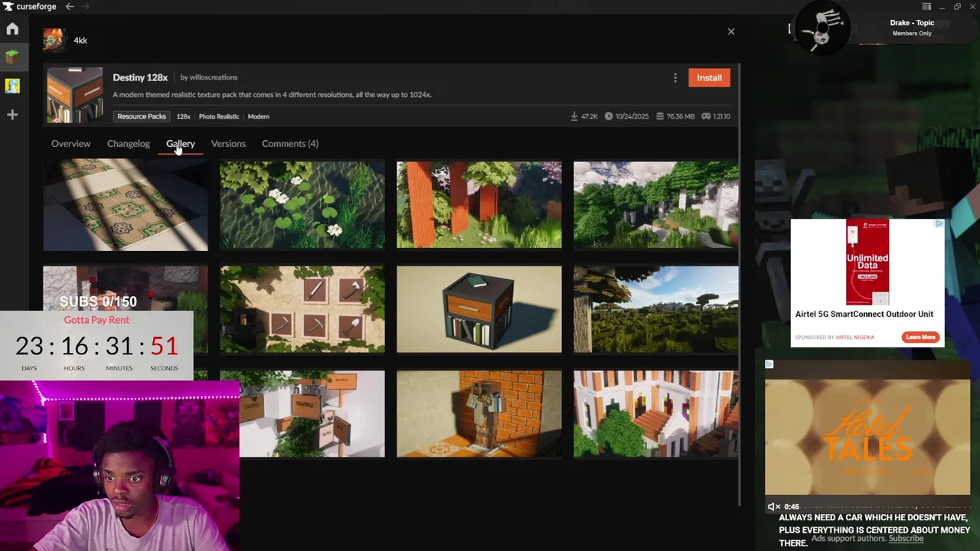The image size is (980, 551).
Task: Open the CurseForge home icon in sidebar
Action: (12, 29)
